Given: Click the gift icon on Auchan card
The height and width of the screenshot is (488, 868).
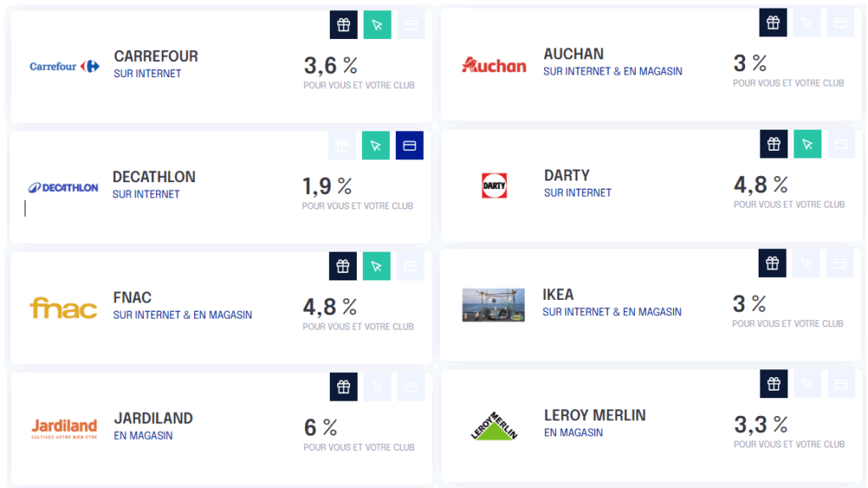Looking at the screenshot, I should (773, 23).
